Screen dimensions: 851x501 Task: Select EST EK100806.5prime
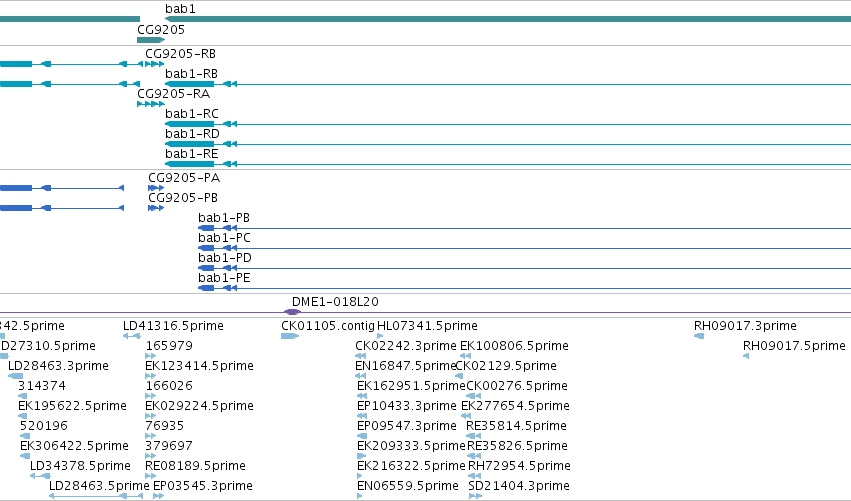(x=514, y=346)
